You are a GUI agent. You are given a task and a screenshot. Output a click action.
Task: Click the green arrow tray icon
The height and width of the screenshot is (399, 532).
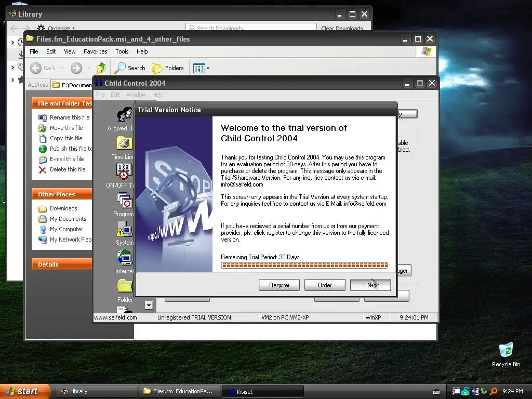tap(484, 391)
